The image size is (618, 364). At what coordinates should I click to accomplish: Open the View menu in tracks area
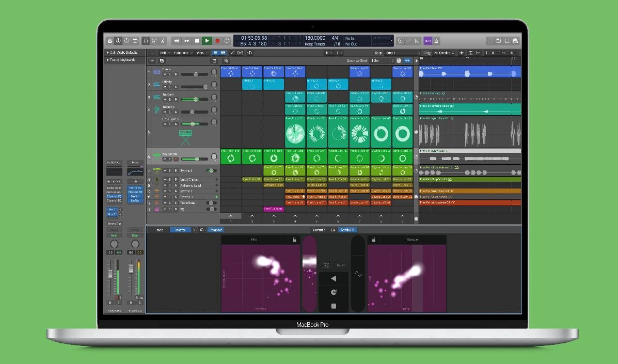[x=202, y=53]
